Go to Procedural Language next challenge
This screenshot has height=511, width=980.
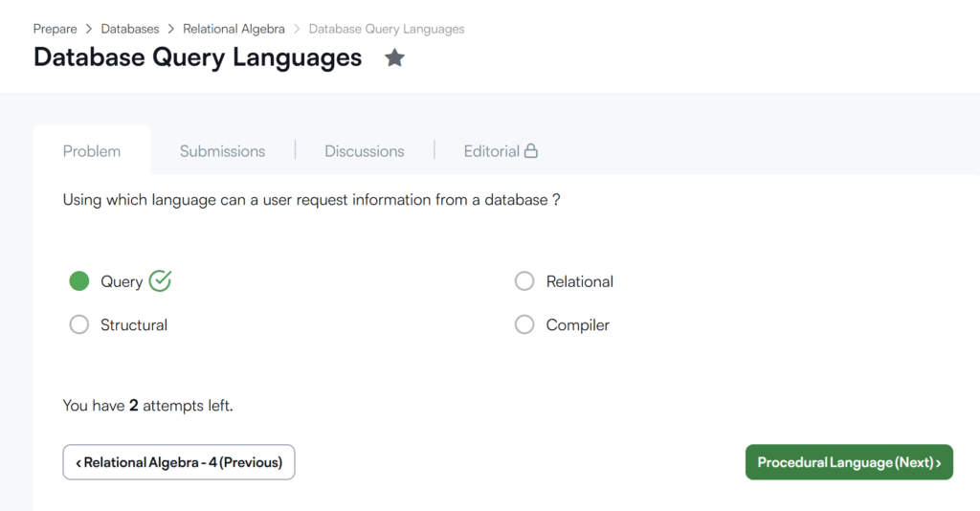(849, 462)
